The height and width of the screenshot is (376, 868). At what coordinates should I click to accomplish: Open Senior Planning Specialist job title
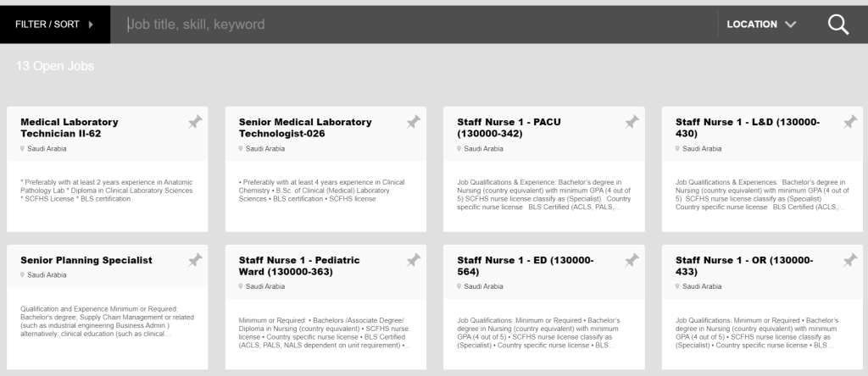[86, 260]
